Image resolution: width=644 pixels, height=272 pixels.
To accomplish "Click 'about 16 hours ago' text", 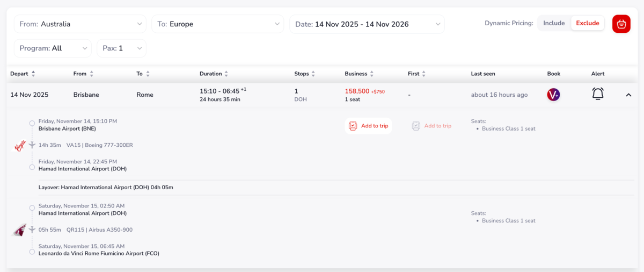I will 499,95.
